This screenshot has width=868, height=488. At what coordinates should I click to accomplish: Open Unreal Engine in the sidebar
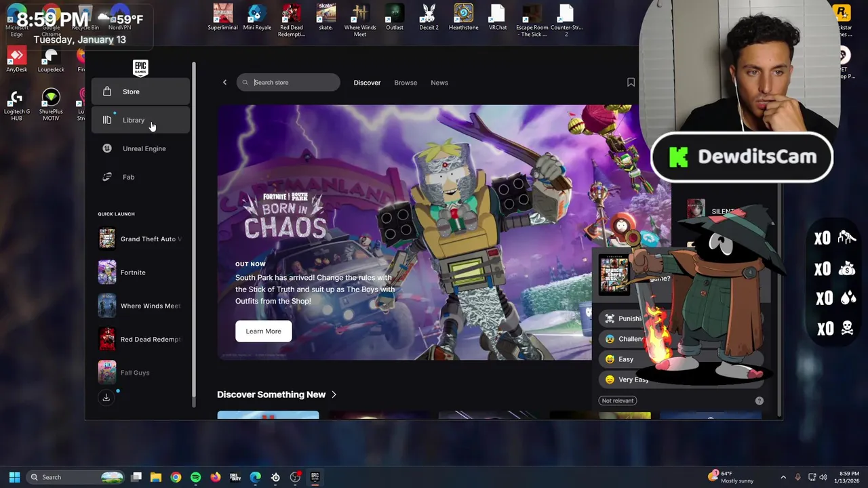pos(140,148)
